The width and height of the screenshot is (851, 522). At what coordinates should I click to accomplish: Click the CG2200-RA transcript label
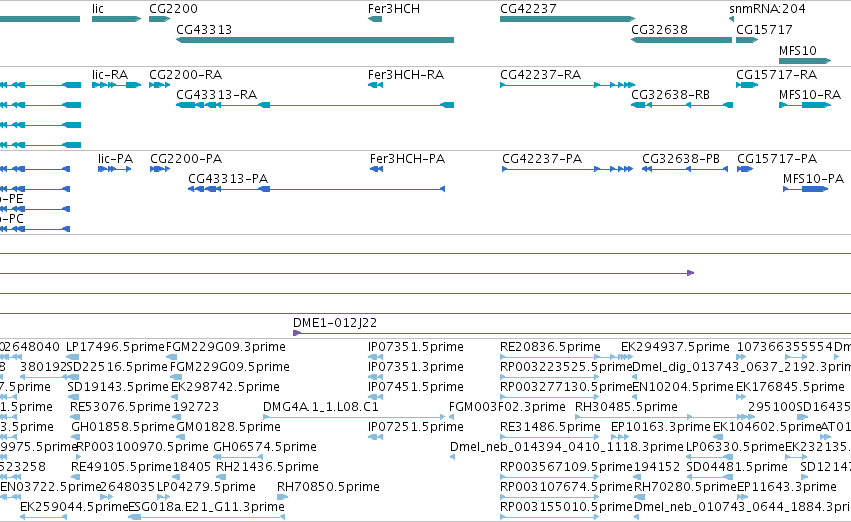(x=186, y=74)
